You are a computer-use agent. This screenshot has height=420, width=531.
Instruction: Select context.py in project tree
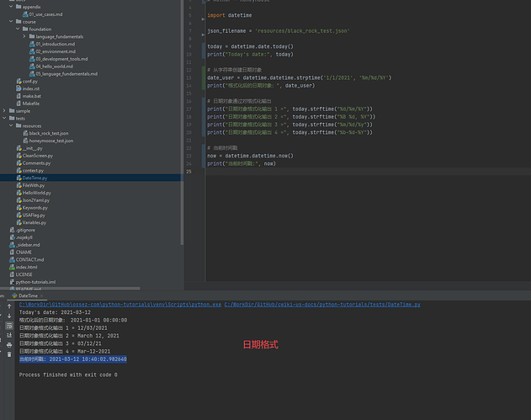[33, 171]
